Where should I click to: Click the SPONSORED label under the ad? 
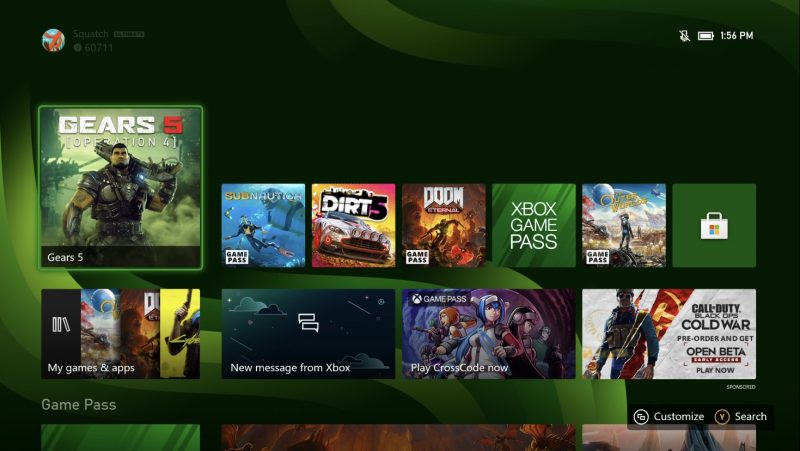point(741,387)
